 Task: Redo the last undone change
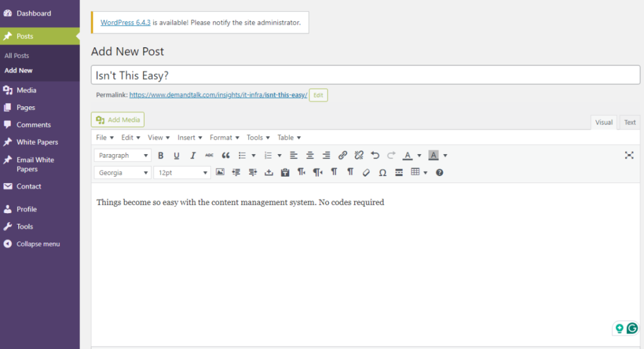(391, 155)
